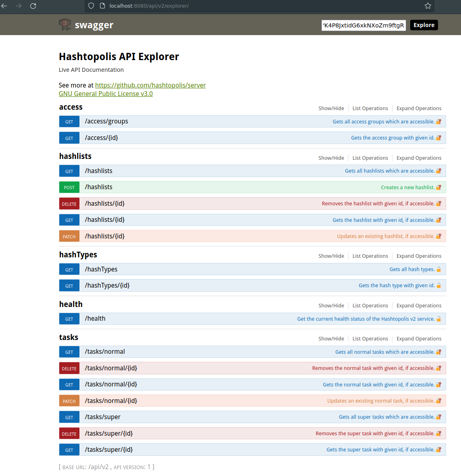
Task: Click lock icon on GET /health row
Action: [438, 319]
